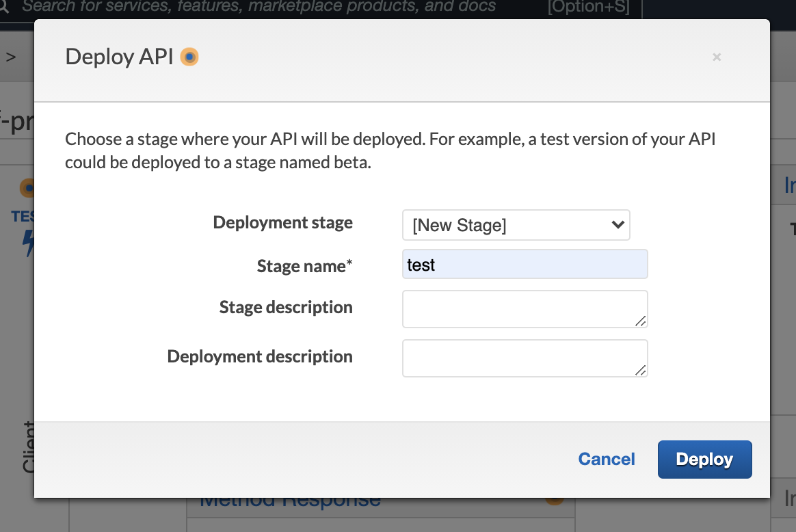Click the lightning bolt test icon
796x532 pixels.
[29, 243]
